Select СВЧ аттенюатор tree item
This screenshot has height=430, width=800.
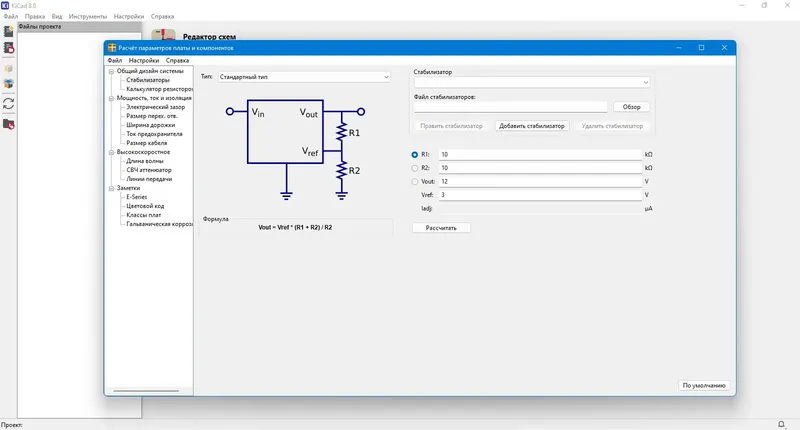149,170
